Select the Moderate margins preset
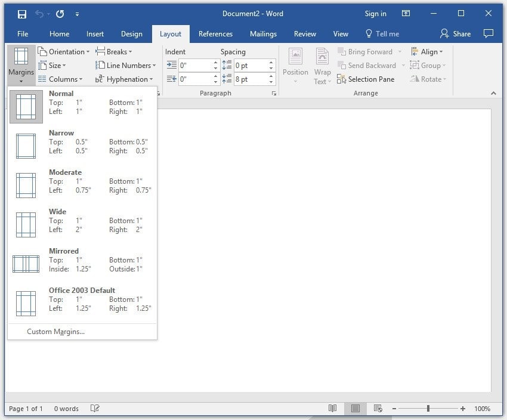Screen dimensions: 507x420 (82, 186)
